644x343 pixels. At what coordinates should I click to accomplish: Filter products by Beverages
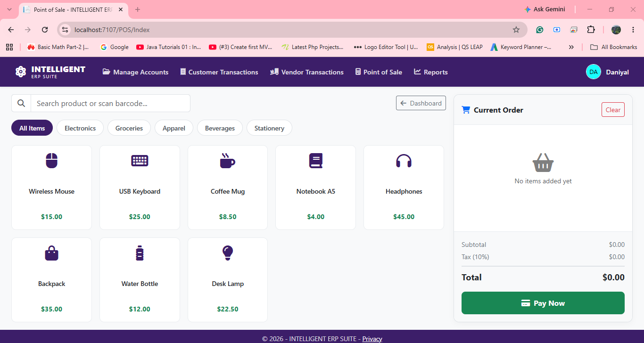(220, 128)
